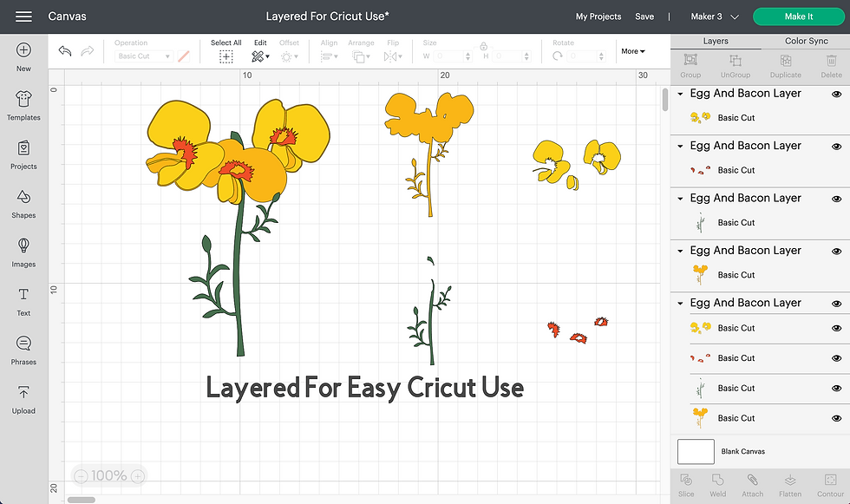This screenshot has height=504, width=850.
Task: Open the Maker 3 machine dropdown
Action: [715, 16]
